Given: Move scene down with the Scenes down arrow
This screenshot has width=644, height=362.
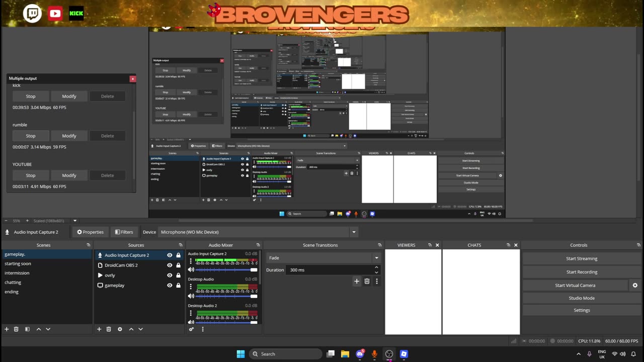Looking at the screenshot, I should 48,329.
